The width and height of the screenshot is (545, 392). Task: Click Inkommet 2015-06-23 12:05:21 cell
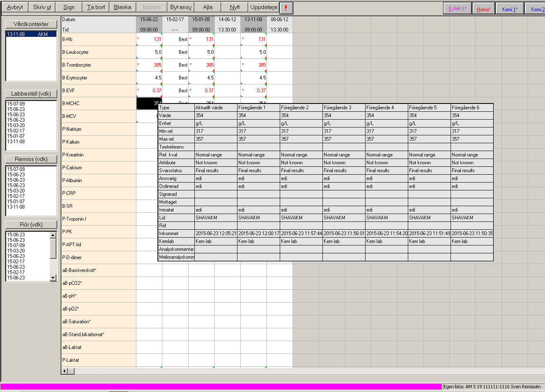tap(216, 233)
